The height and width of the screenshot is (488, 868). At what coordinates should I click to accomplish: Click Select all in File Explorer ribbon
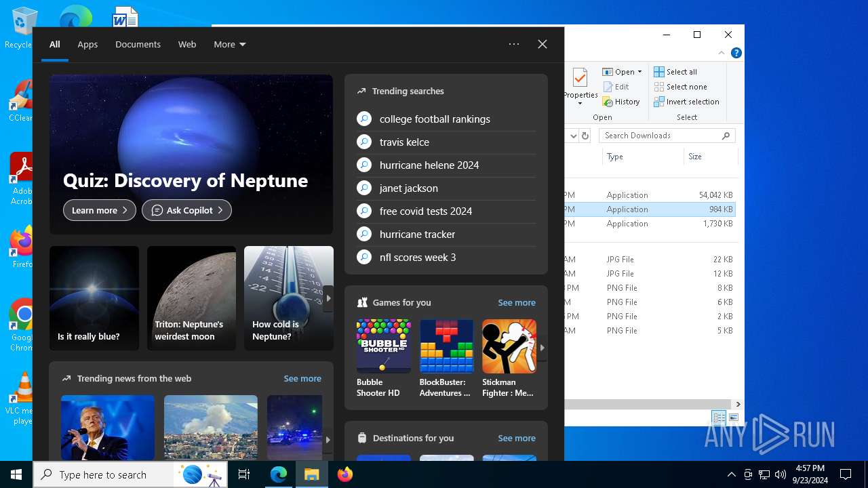[x=675, y=72]
